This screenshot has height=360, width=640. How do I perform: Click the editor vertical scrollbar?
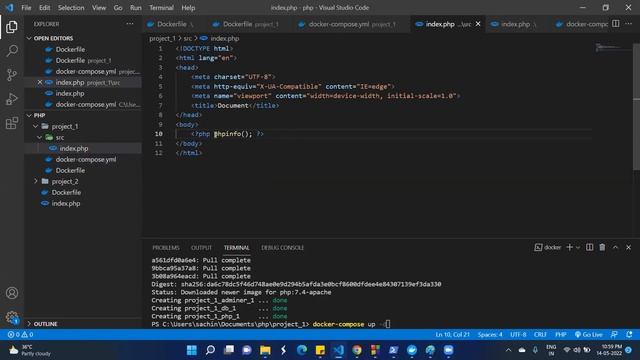[x=636, y=106]
